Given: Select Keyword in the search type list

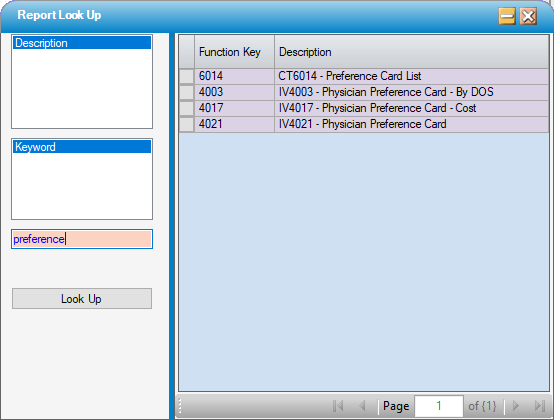Looking at the screenshot, I should pos(82,147).
